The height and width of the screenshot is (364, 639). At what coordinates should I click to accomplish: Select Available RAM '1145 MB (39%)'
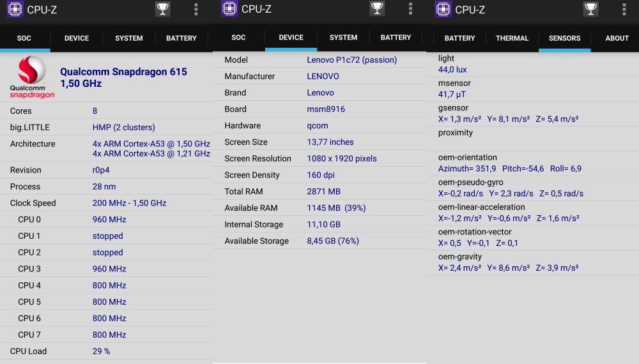click(x=336, y=208)
